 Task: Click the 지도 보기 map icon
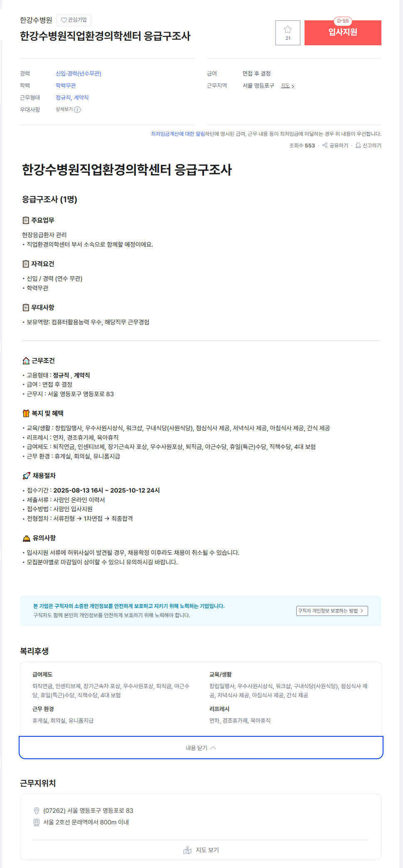pyautogui.click(x=187, y=850)
